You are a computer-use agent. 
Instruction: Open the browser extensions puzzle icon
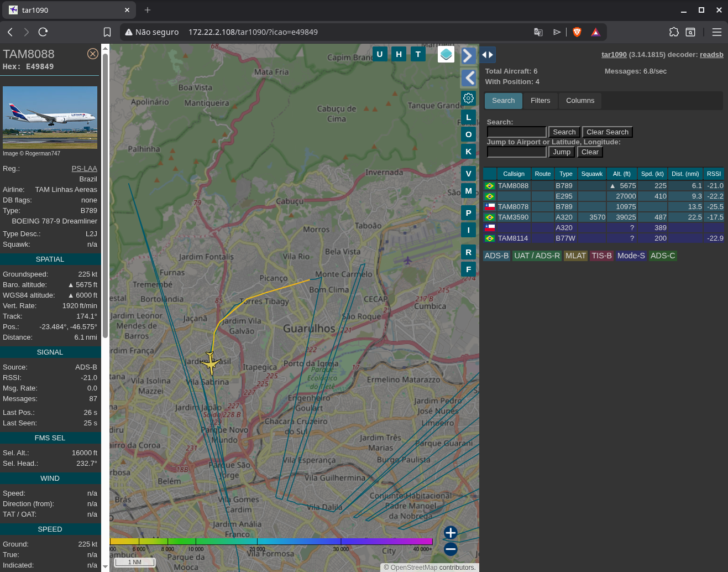pyautogui.click(x=674, y=32)
